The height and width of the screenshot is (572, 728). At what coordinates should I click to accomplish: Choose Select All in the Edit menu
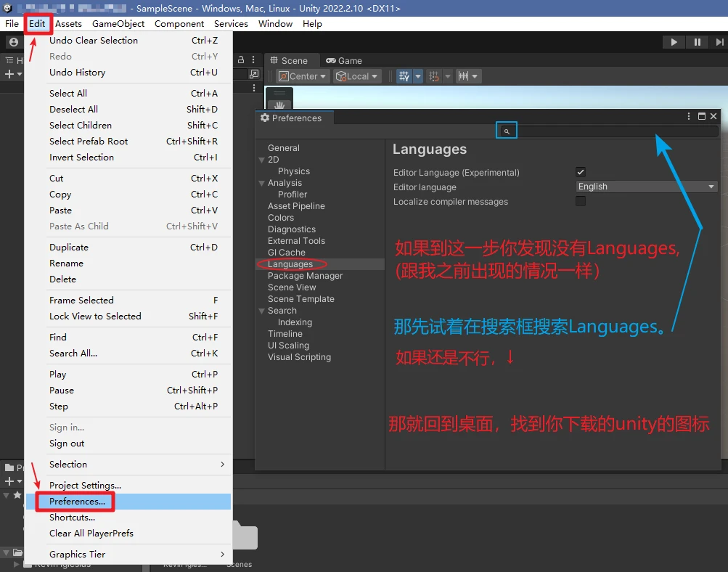pos(128,94)
